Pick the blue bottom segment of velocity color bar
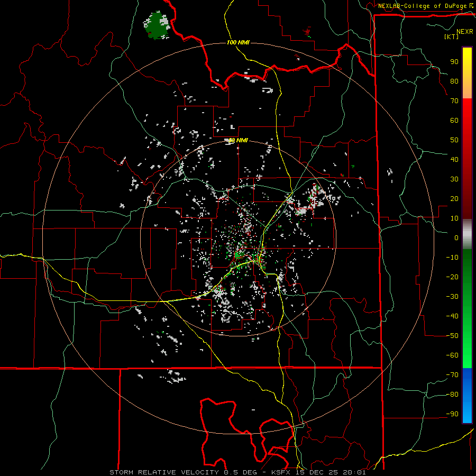476x476 pixels. pyautogui.click(x=467, y=396)
